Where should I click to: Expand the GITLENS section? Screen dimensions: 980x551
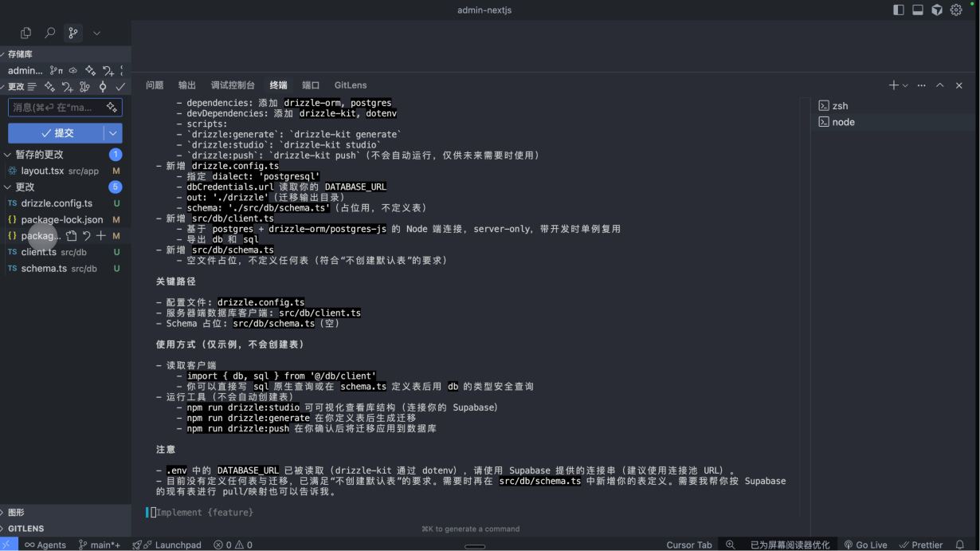[25, 528]
